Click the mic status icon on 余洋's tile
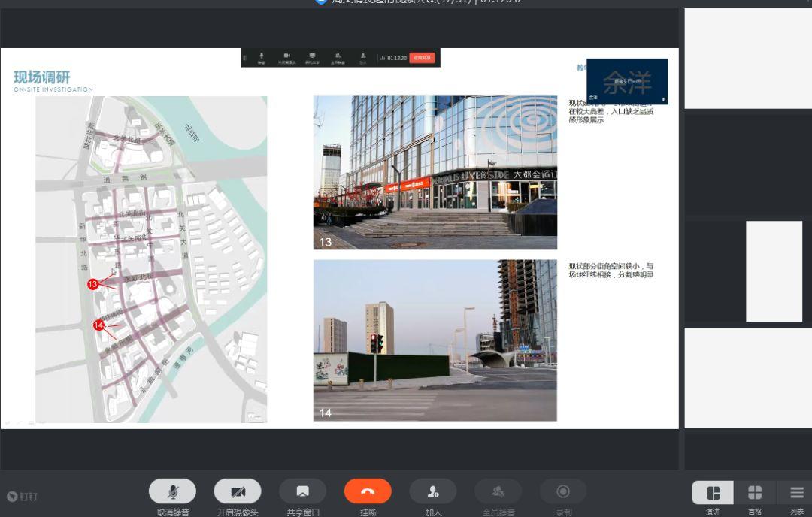 click(x=663, y=99)
